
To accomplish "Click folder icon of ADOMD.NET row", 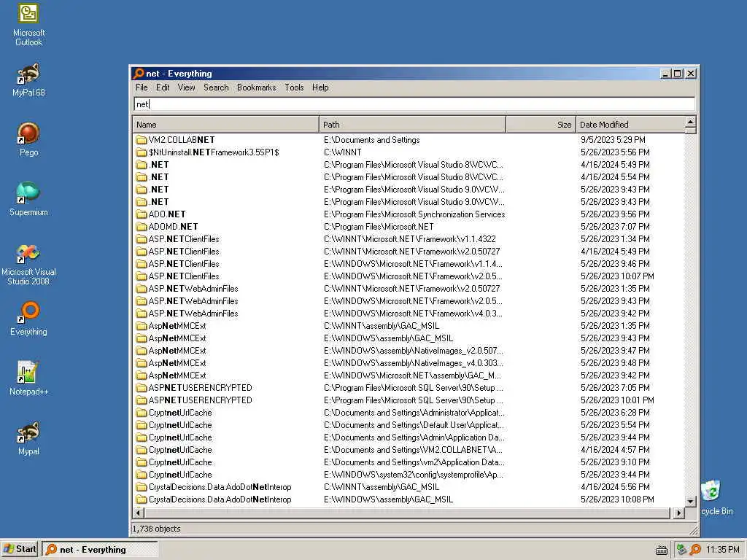I will point(141,226).
